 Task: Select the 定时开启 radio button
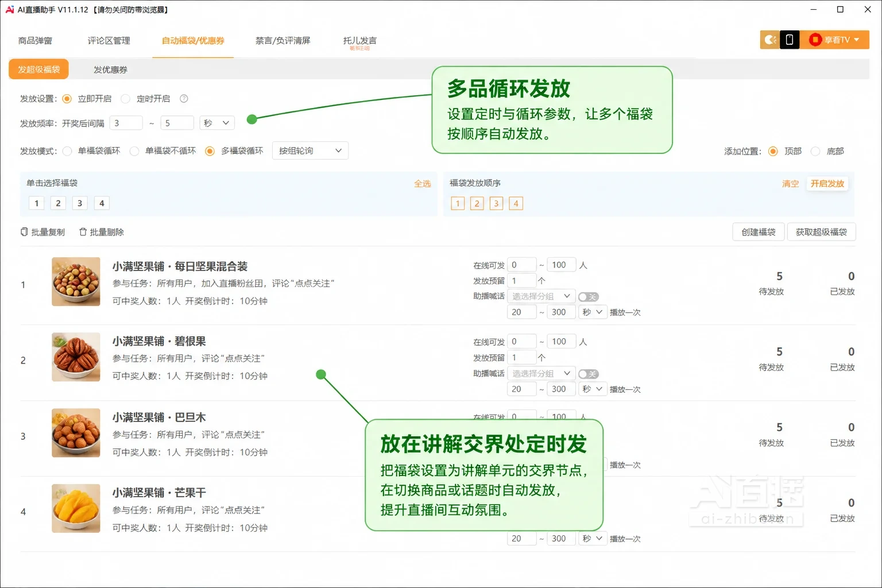click(x=126, y=99)
